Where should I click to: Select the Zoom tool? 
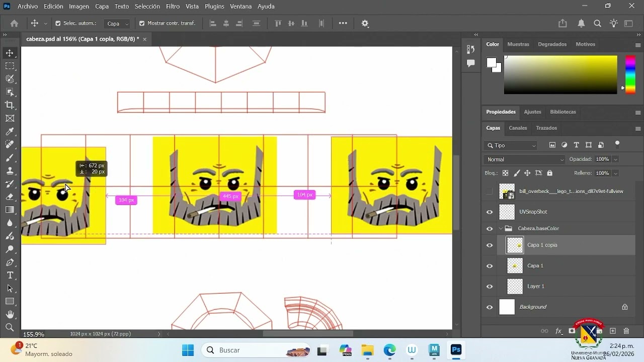click(10, 327)
